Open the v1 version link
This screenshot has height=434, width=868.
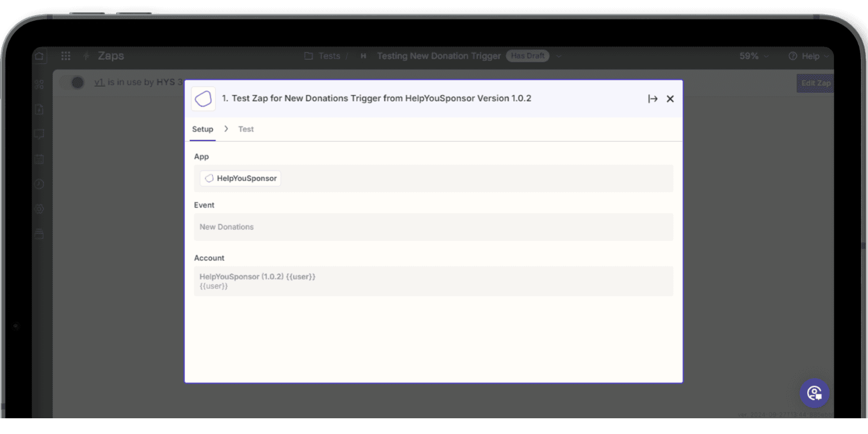click(x=99, y=82)
